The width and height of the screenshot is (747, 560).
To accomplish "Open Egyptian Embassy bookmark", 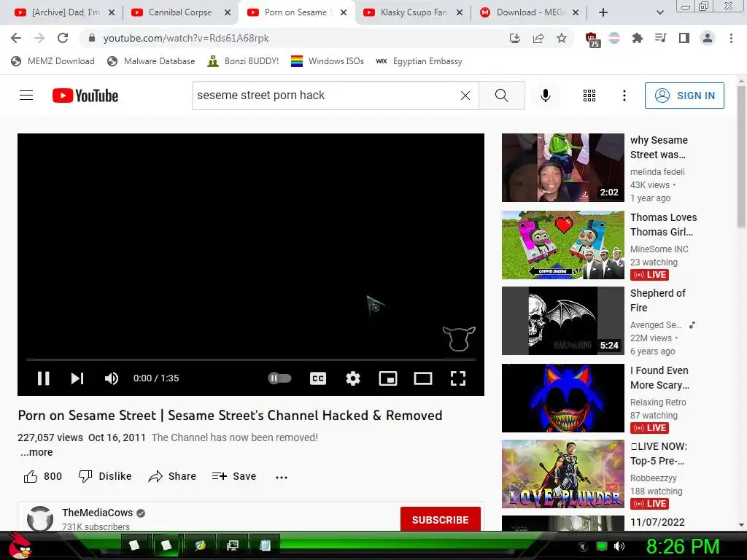I will coord(419,61).
